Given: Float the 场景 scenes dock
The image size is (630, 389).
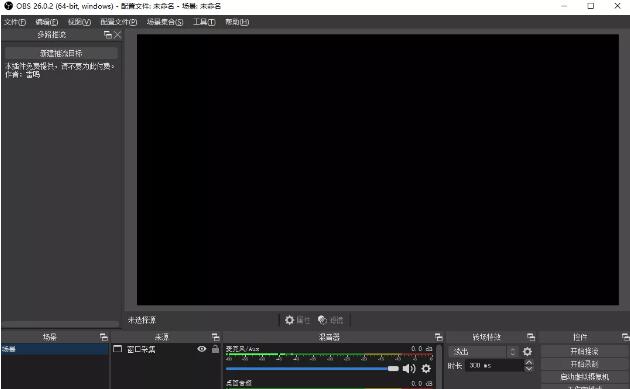Looking at the screenshot, I should pyautogui.click(x=104, y=337).
